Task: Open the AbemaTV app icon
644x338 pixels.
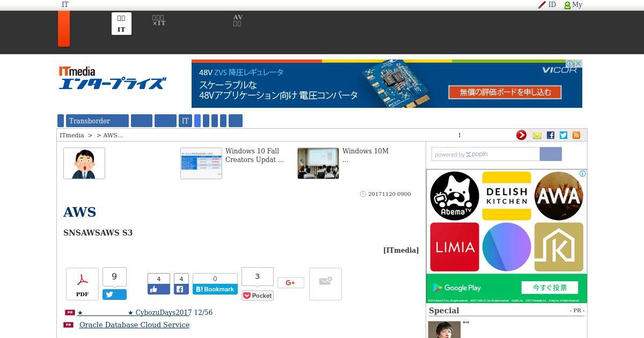Action: [455, 196]
